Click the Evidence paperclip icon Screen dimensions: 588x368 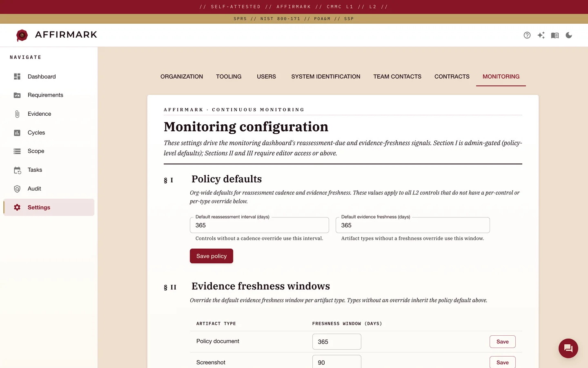coord(17,114)
